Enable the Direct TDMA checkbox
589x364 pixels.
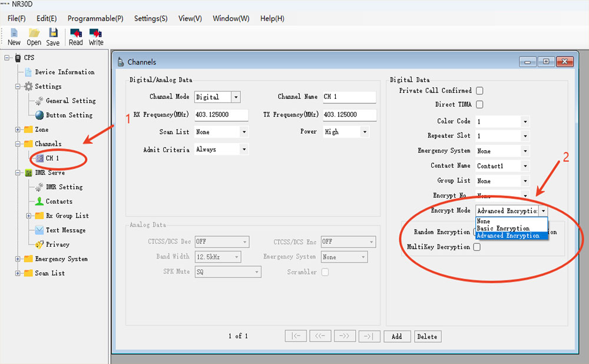coord(479,104)
